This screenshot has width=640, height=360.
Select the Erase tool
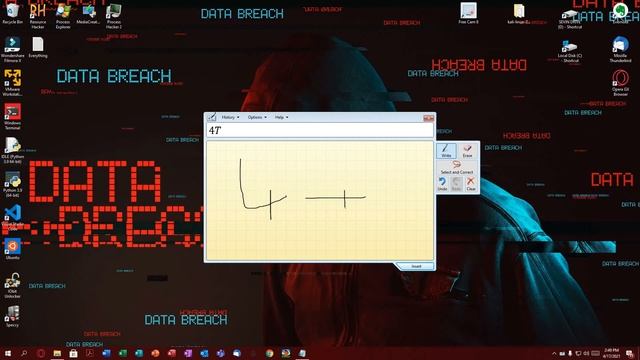[x=467, y=151]
